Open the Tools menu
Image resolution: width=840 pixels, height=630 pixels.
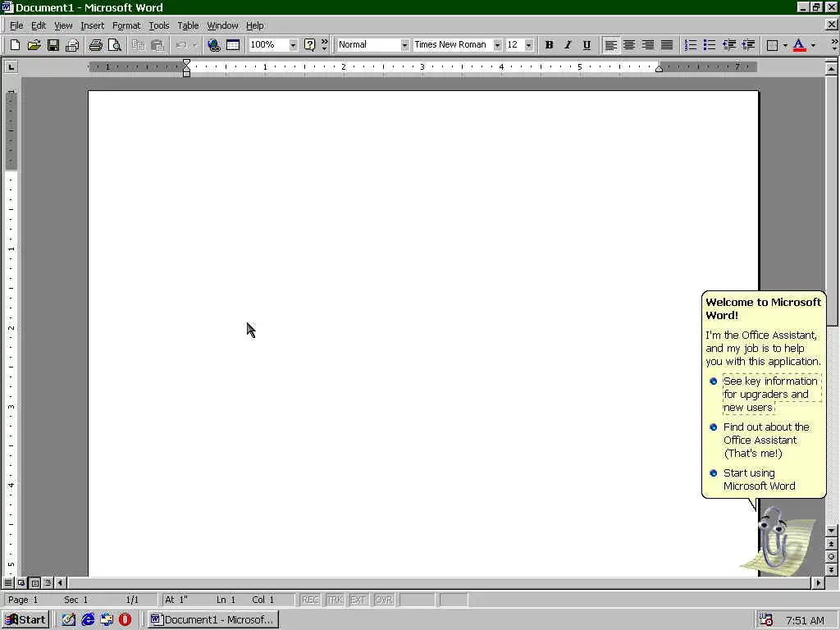click(158, 25)
